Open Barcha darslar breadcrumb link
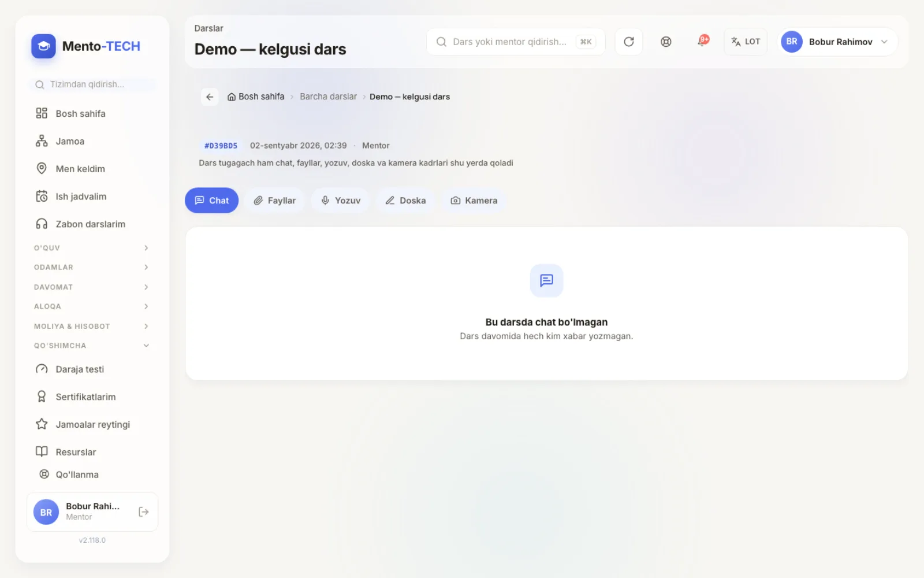Viewport: 924px width, 578px height. tap(328, 97)
